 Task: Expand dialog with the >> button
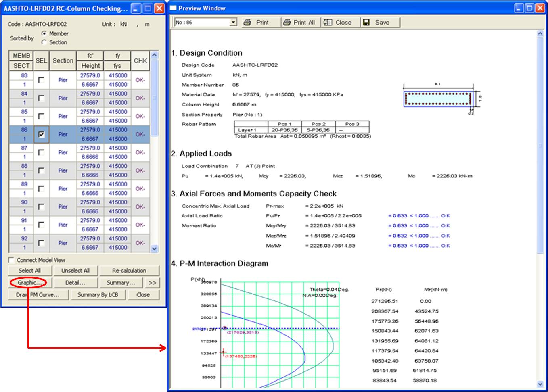point(153,283)
